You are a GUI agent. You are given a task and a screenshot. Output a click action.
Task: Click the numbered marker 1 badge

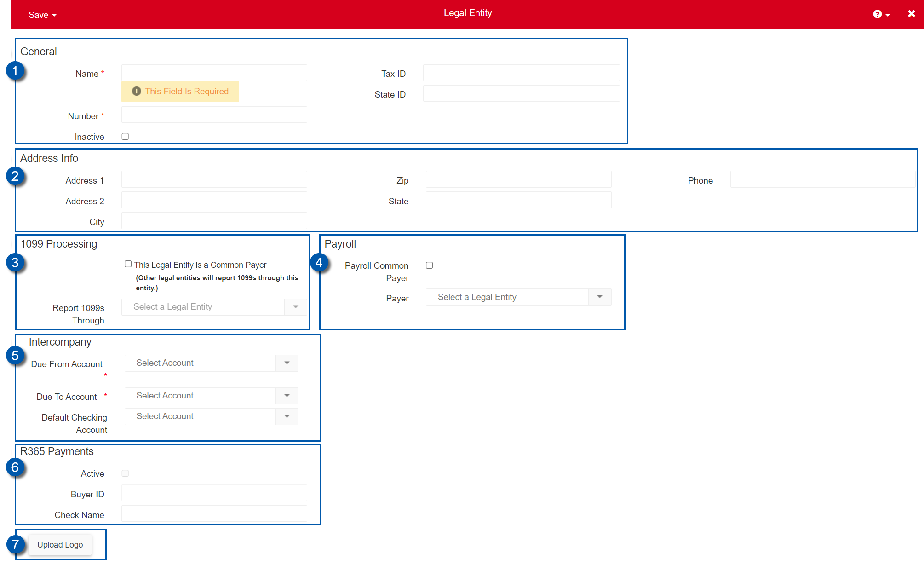(15, 71)
